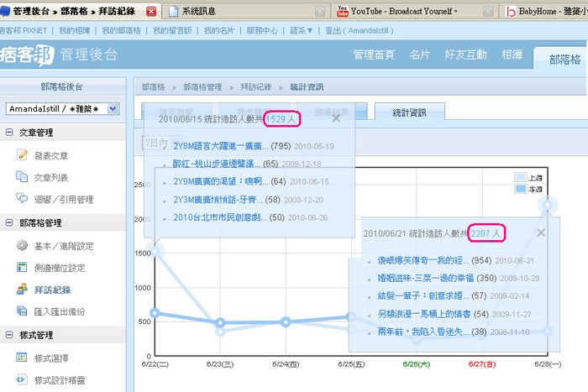Collapse the 樣式管理 section

pos(9,335)
